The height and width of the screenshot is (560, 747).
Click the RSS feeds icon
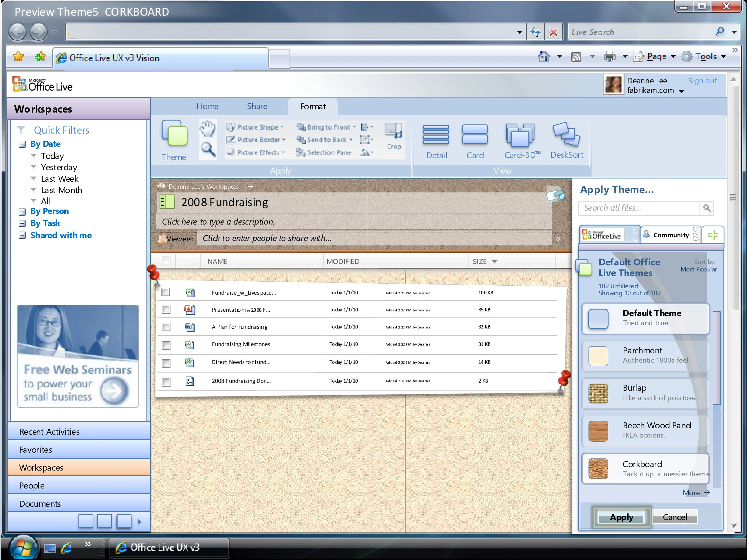pyautogui.click(x=576, y=57)
